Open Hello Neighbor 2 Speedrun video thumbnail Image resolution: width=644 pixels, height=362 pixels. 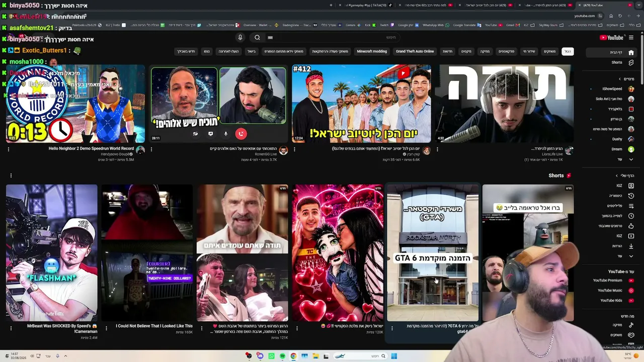(x=75, y=104)
